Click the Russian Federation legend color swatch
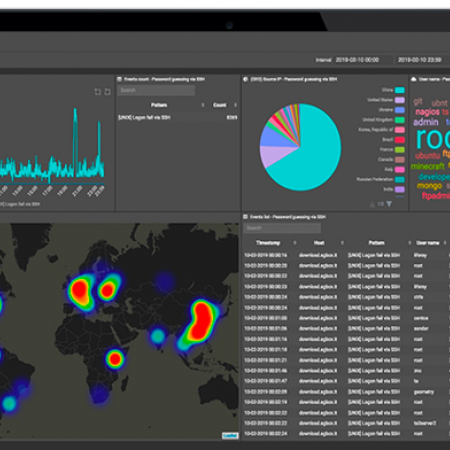Screen dimensions: 450x450 point(400,180)
